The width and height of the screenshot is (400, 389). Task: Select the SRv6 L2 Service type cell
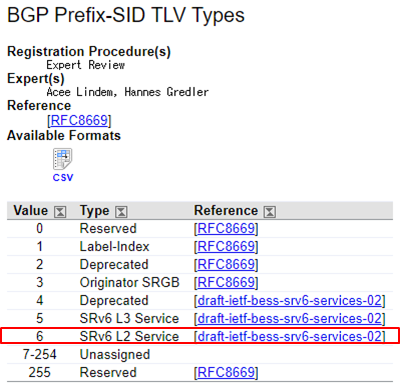coord(129,336)
